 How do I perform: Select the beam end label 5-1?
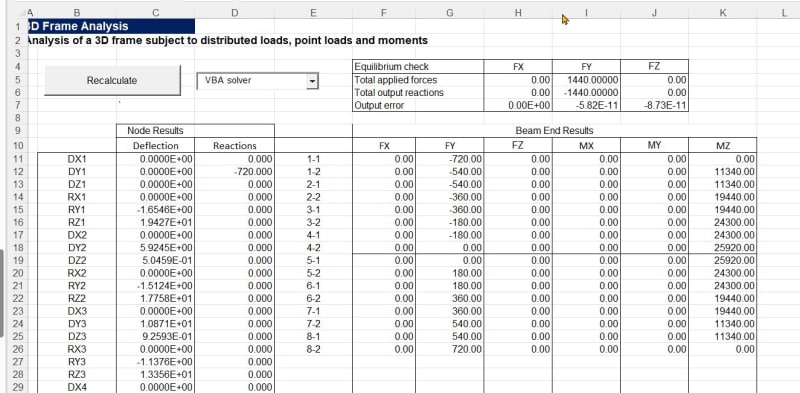(314, 261)
